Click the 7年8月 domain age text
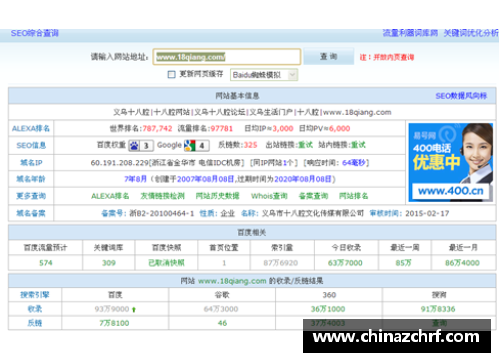The image size is (500, 362). tap(135, 179)
